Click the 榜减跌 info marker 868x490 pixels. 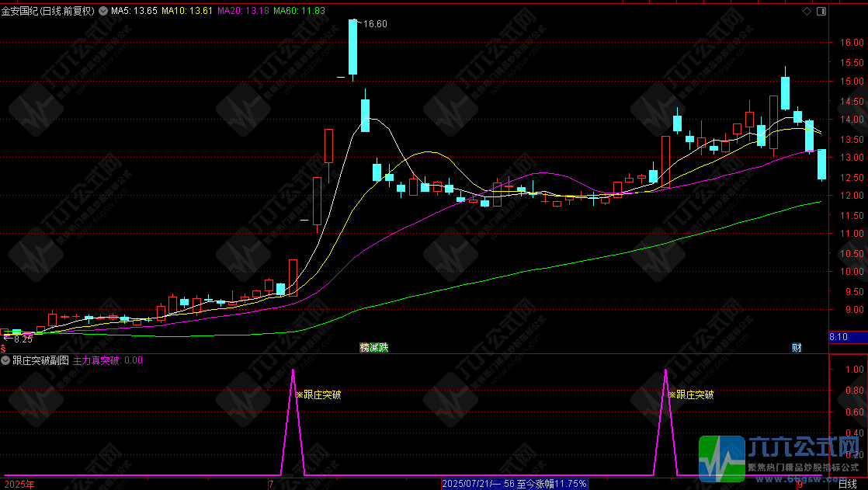(x=373, y=346)
